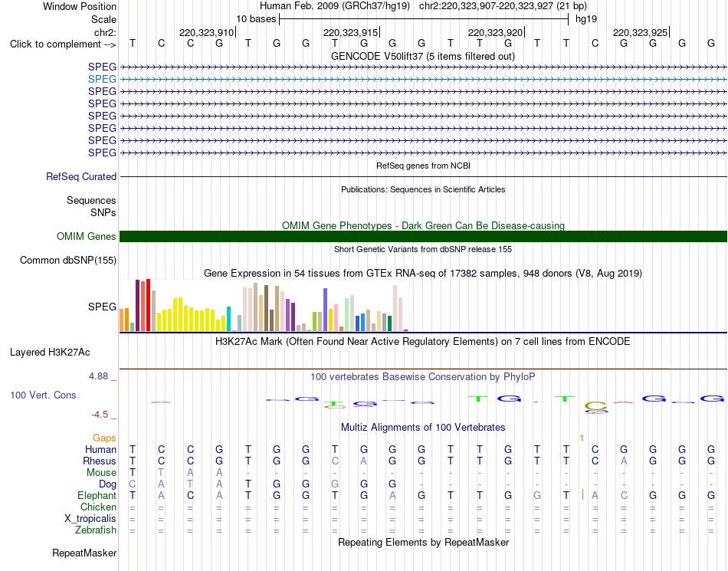Open 'Repeating Elements by RepeatMasker' track title
The height and width of the screenshot is (571, 728).
pos(423,542)
